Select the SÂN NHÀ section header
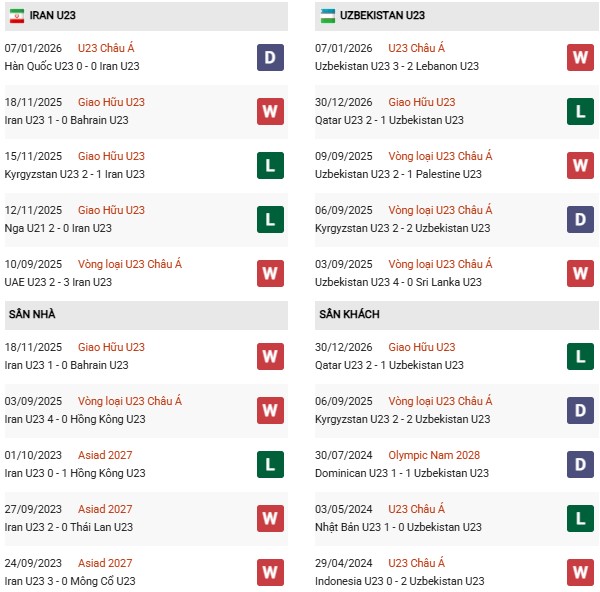The height and width of the screenshot is (592, 600). (32, 314)
